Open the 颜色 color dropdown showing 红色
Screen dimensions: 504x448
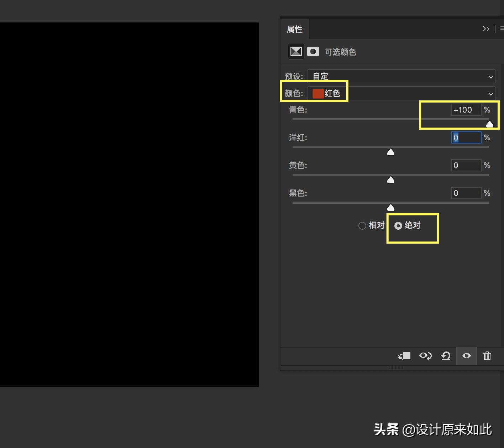[401, 94]
